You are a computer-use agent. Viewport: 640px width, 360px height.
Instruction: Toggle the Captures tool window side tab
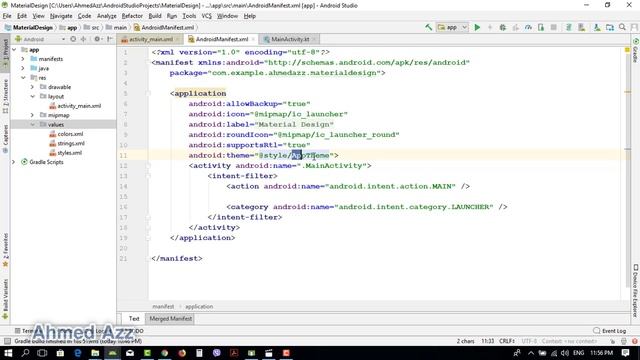click(x=5, y=139)
